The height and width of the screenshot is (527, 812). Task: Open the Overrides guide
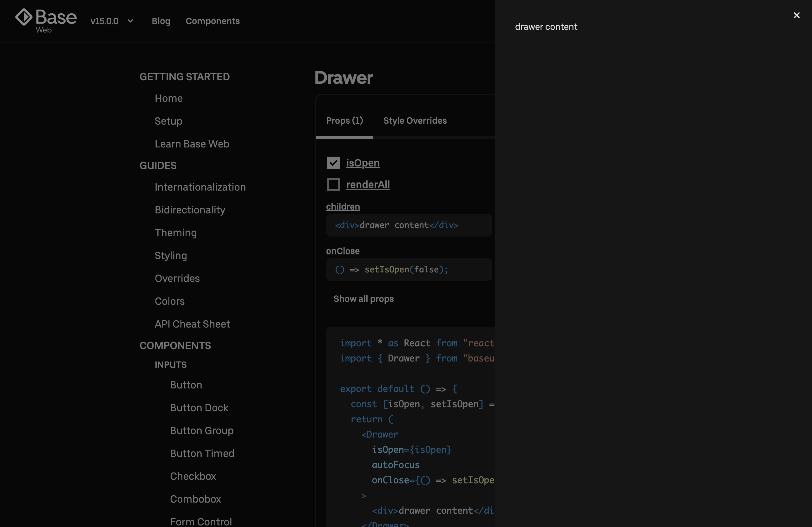[x=177, y=279]
